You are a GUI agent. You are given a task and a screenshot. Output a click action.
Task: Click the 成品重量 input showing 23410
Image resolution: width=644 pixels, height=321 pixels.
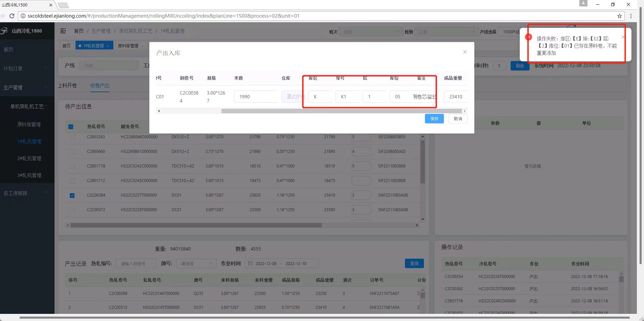(455, 97)
